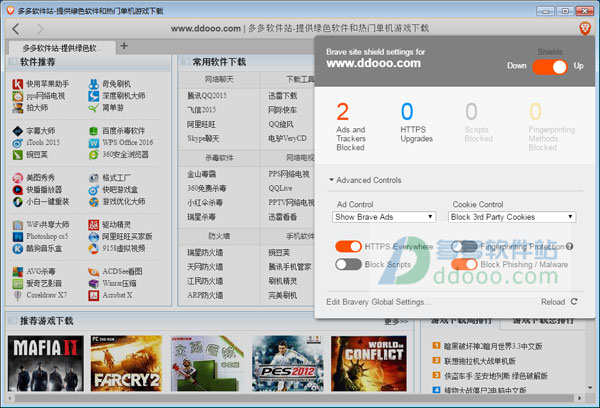Open the PES 2012 game thumbnail
The image size is (600, 408).
coord(288,363)
